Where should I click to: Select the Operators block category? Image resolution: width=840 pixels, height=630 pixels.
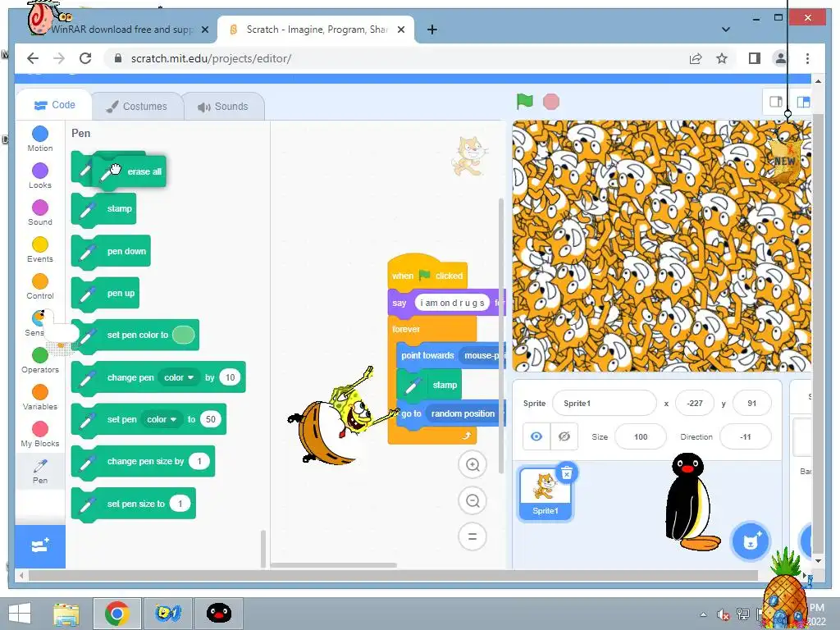pyautogui.click(x=40, y=361)
